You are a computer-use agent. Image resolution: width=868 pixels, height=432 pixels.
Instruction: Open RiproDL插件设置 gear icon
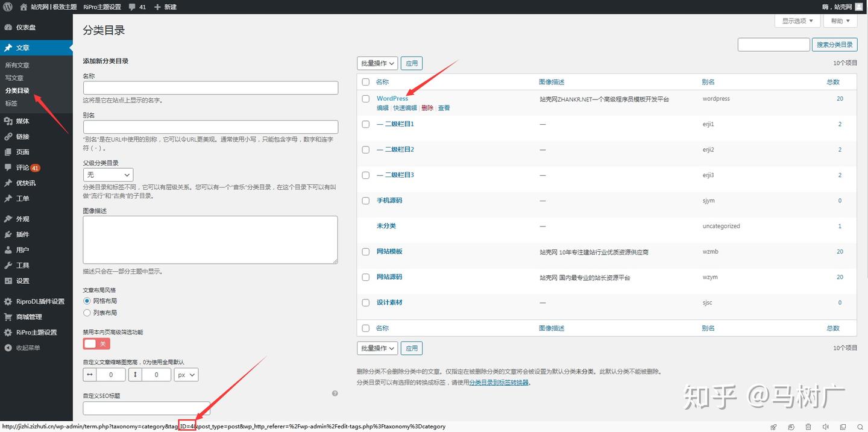click(8, 301)
